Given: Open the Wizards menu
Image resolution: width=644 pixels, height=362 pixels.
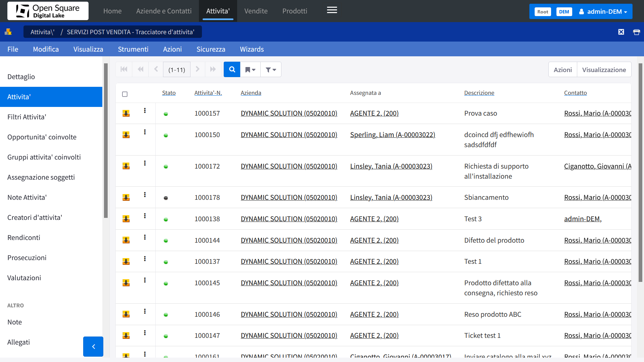Looking at the screenshot, I should (252, 49).
